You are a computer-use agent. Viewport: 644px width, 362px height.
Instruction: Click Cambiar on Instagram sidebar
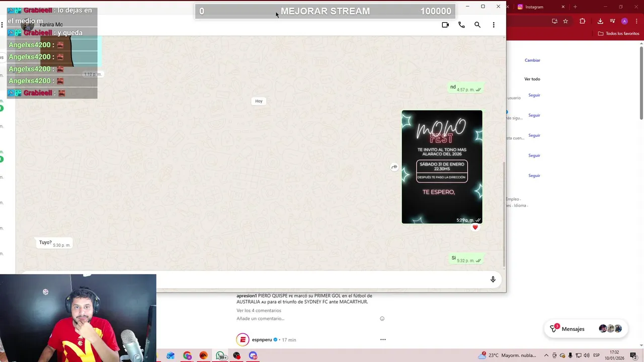tap(532, 60)
